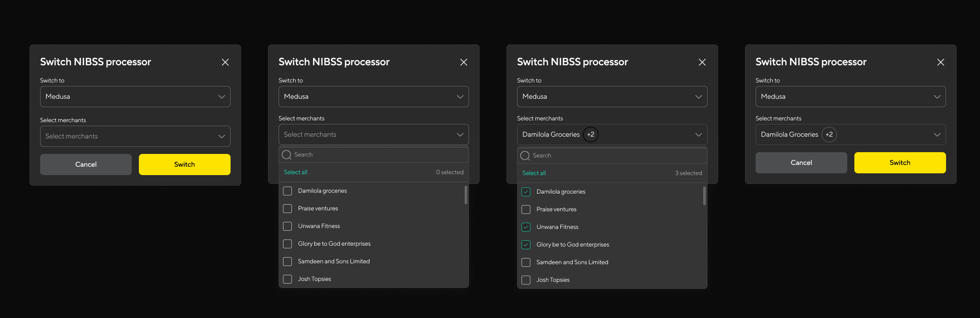The image size is (980, 318).
Task: Check Praise ventures in the 0-selected list
Action: click(x=287, y=209)
